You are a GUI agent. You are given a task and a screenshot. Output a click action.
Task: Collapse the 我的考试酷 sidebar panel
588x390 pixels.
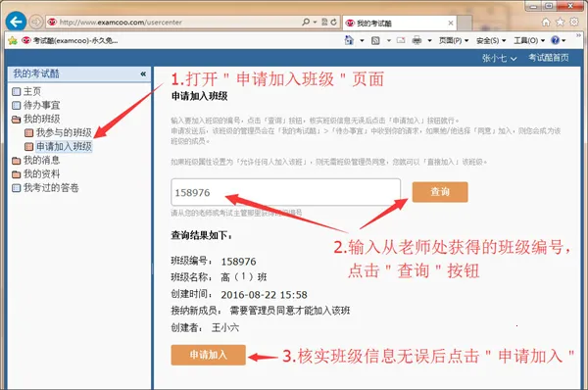coord(143,73)
